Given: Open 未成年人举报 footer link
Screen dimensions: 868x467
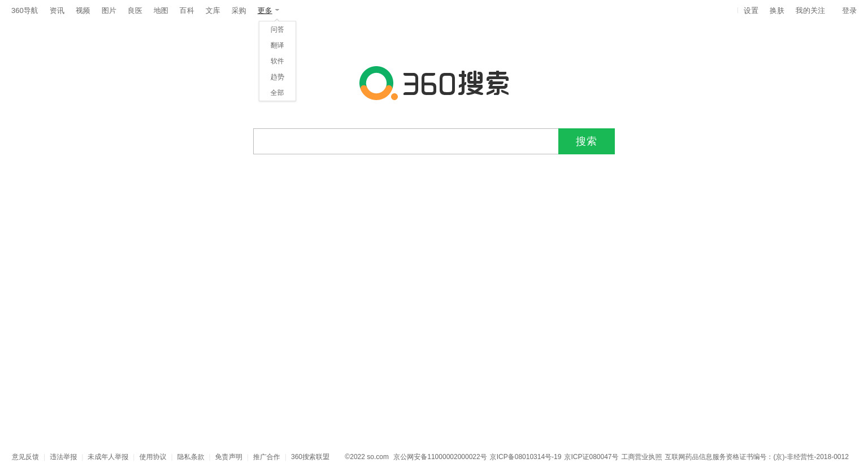Looking at the screenshot, I should click(108, 457).
